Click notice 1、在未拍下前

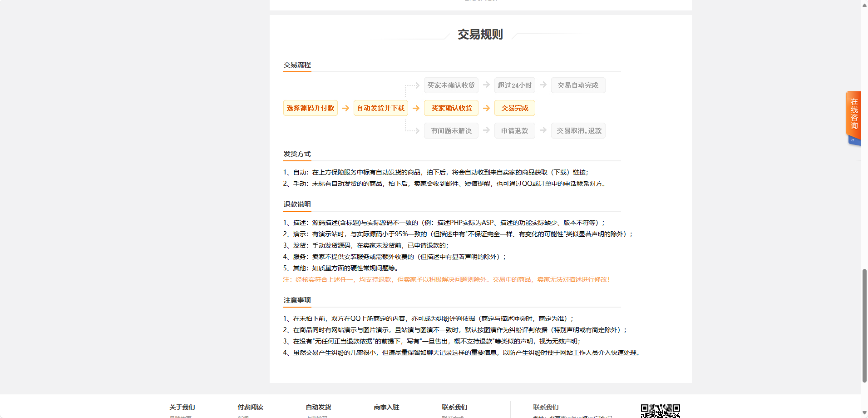(429, 319)
